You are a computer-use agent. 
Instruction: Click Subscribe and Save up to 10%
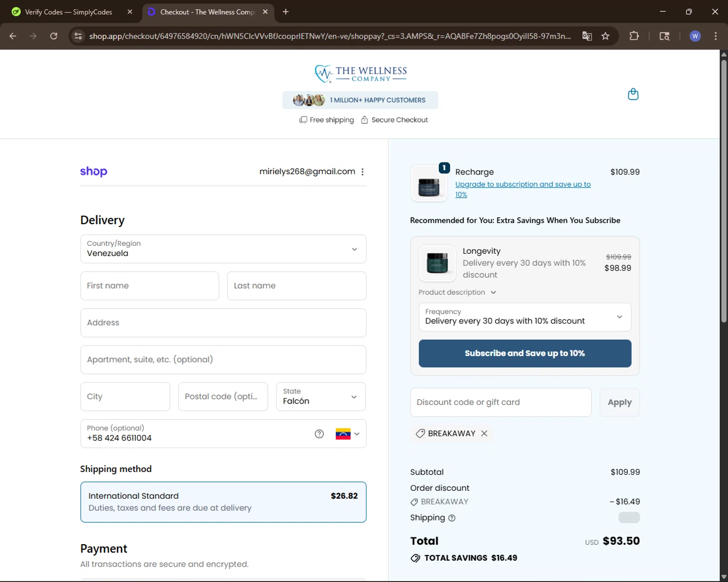tap(525, 354)
